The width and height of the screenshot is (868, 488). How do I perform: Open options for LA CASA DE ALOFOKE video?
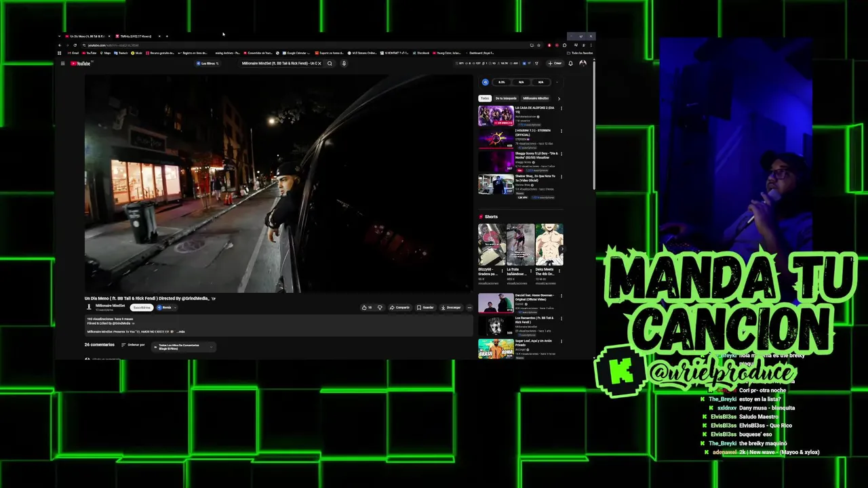[561, 108]
